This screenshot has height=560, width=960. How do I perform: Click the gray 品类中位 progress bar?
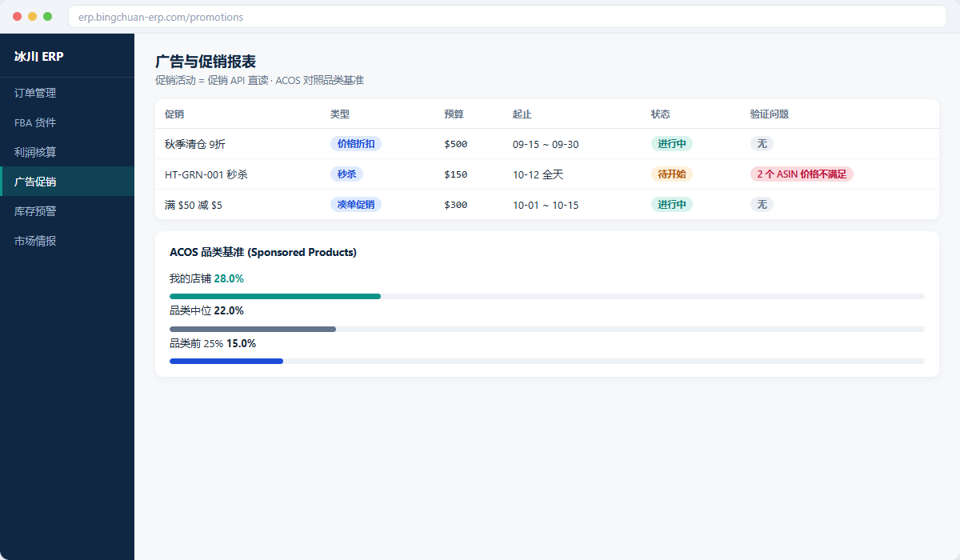(253, 329)
